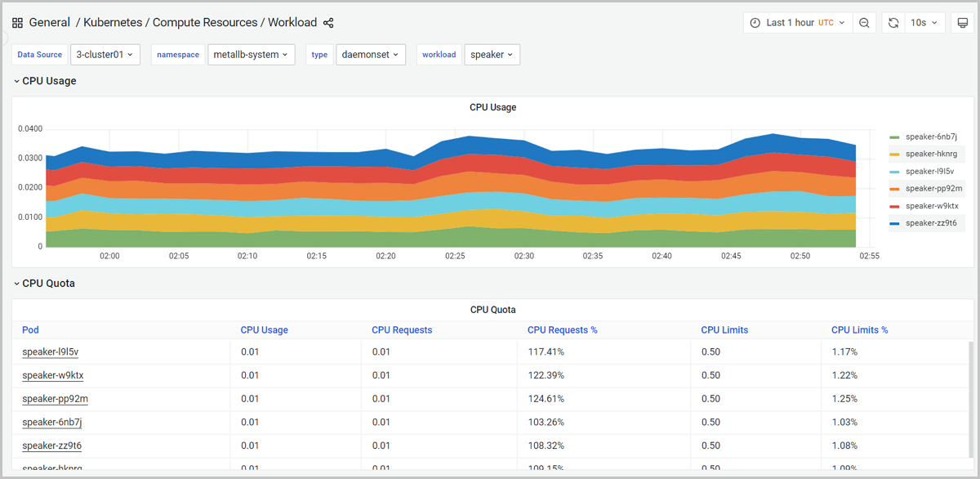Viewport: 980px width, 479px height.
Task: Click the refresh dashboard icon
Action: pos(893,23)
